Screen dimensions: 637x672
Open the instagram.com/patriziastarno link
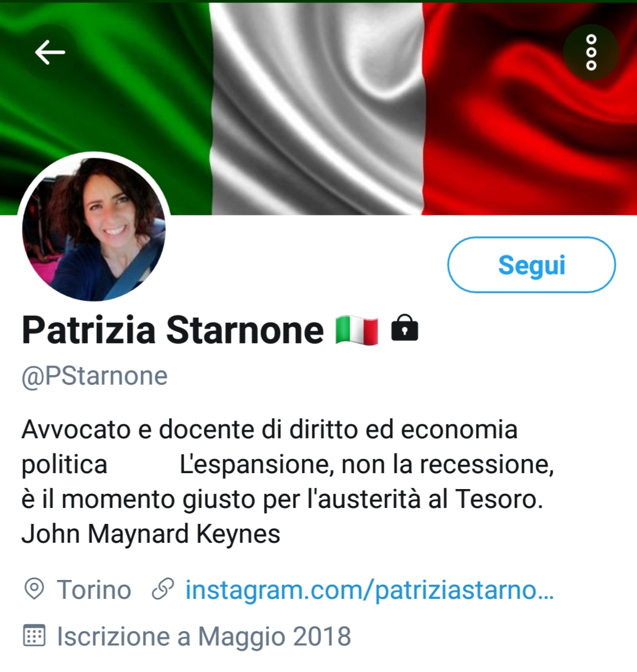click(x=370, y=590)
